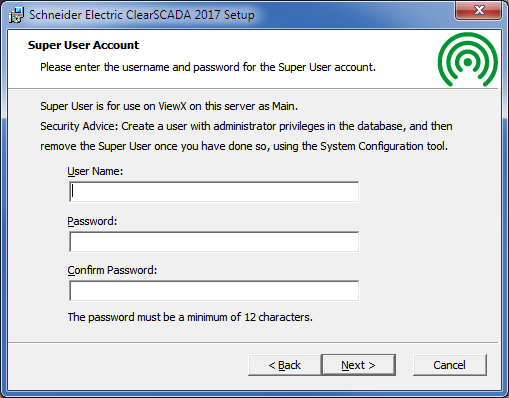Viewport: 509px width, 398px height.
Task: Click the installer icon in the title bar
Action: (16, 15)
